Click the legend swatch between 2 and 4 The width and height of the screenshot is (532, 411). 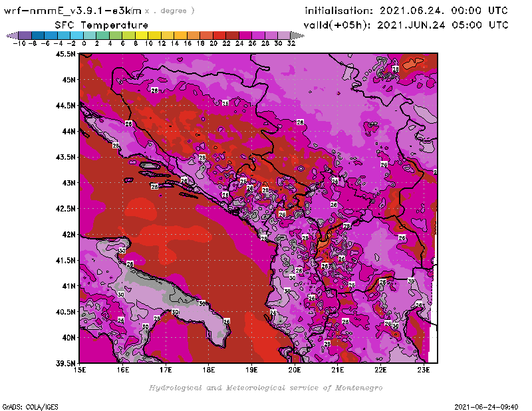[103, 35]
